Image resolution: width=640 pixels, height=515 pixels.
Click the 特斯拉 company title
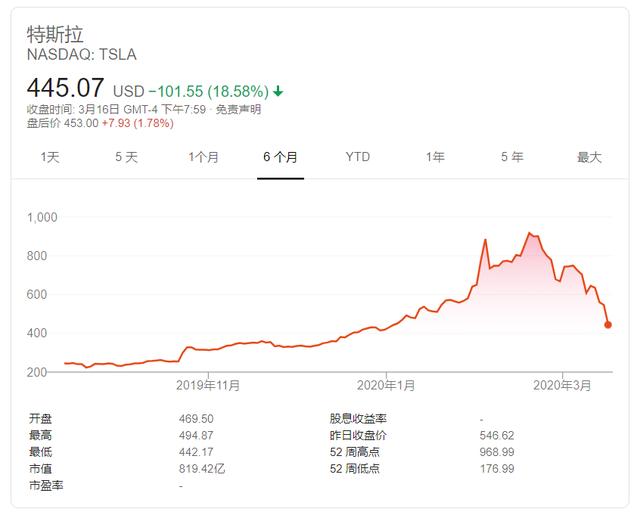[x=55, y=34]
